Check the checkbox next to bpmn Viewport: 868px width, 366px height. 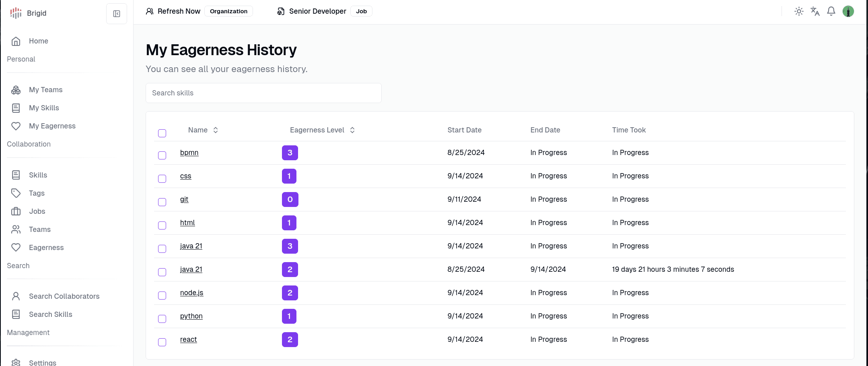(162, 155)
